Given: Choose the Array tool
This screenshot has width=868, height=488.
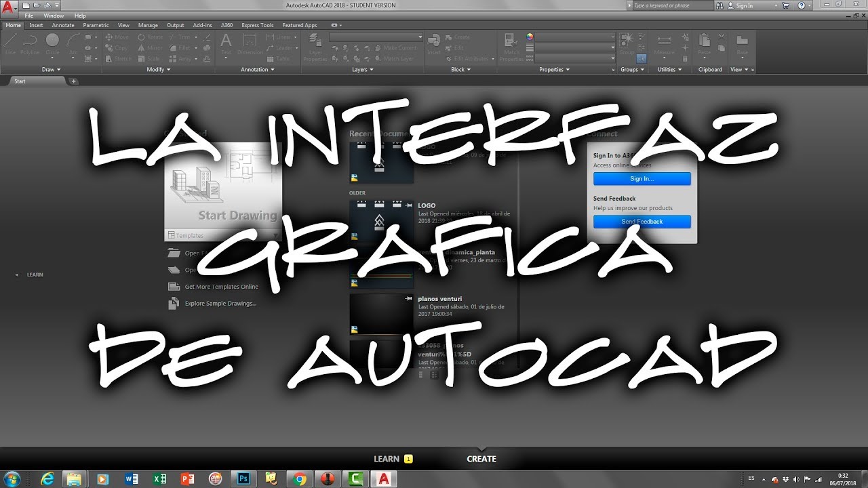Looking at the screenshot, I should click(180, 59).
